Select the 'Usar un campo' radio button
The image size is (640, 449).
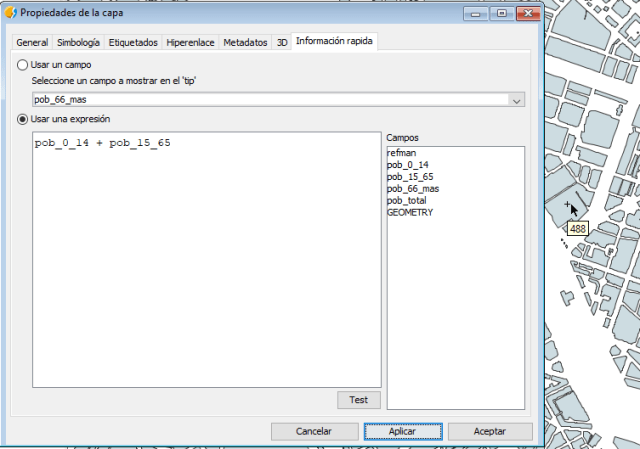tap(23, 64)
